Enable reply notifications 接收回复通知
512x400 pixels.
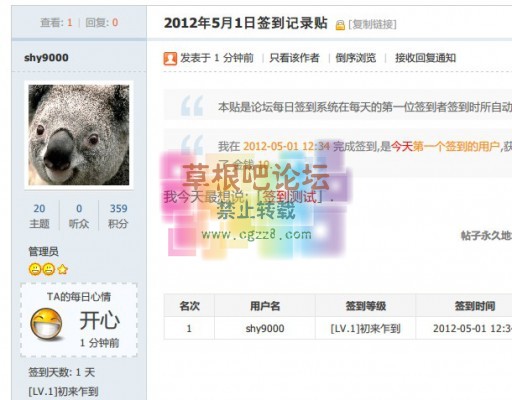click(x=425, y=58)
